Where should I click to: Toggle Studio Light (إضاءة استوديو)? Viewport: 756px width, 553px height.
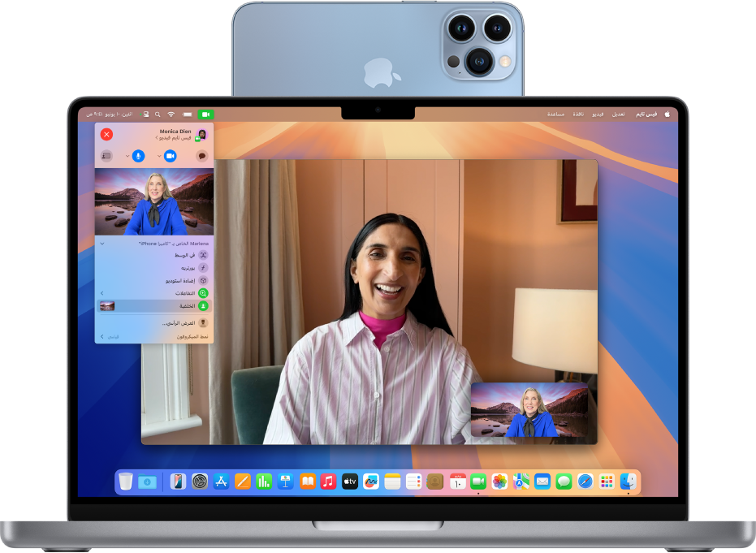tap(203, 280)
